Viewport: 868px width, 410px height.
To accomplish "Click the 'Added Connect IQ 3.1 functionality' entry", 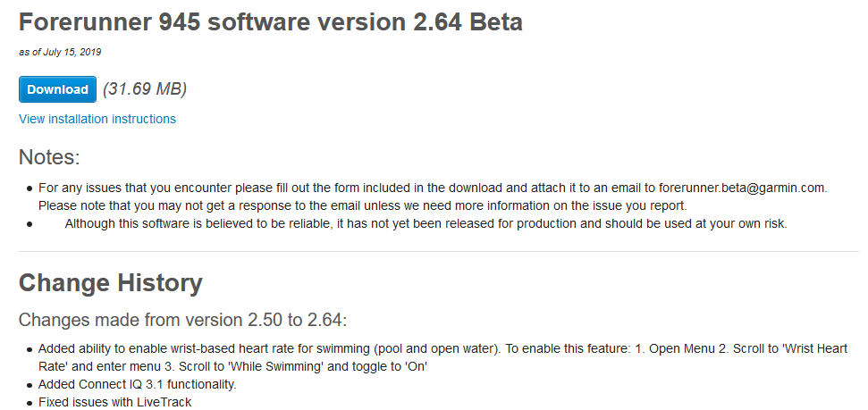I will coord(137,384).
